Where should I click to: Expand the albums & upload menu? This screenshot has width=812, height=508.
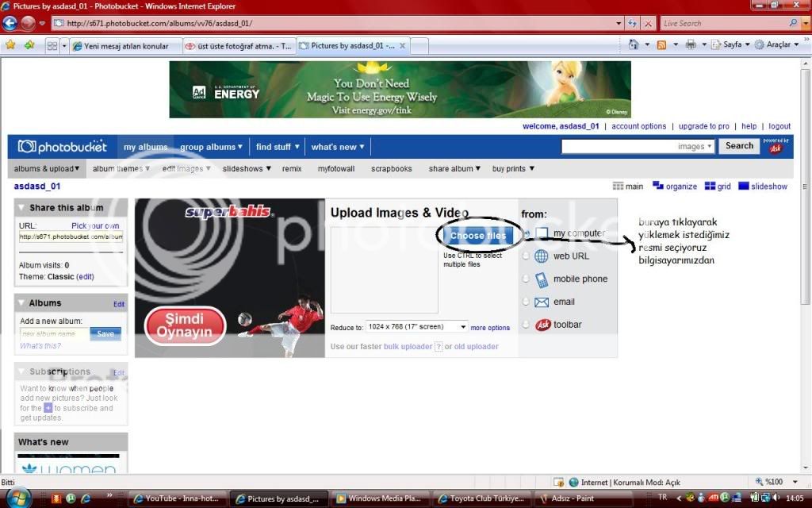(47, 168)
